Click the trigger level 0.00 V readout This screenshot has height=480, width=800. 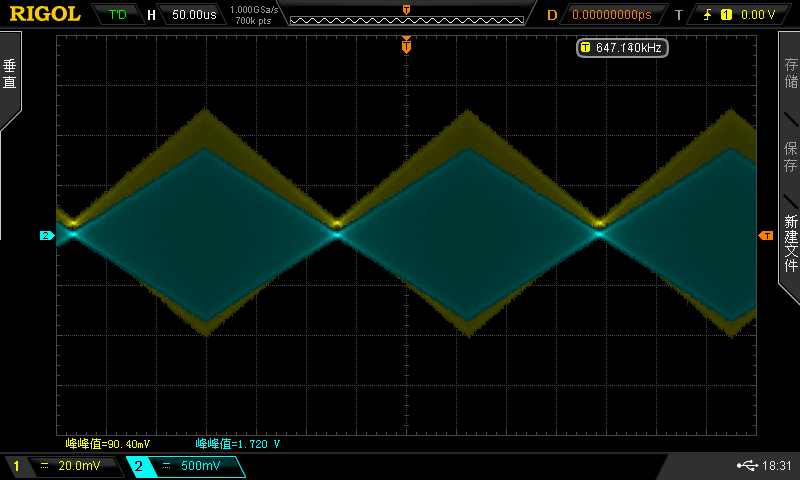(758, 15)
